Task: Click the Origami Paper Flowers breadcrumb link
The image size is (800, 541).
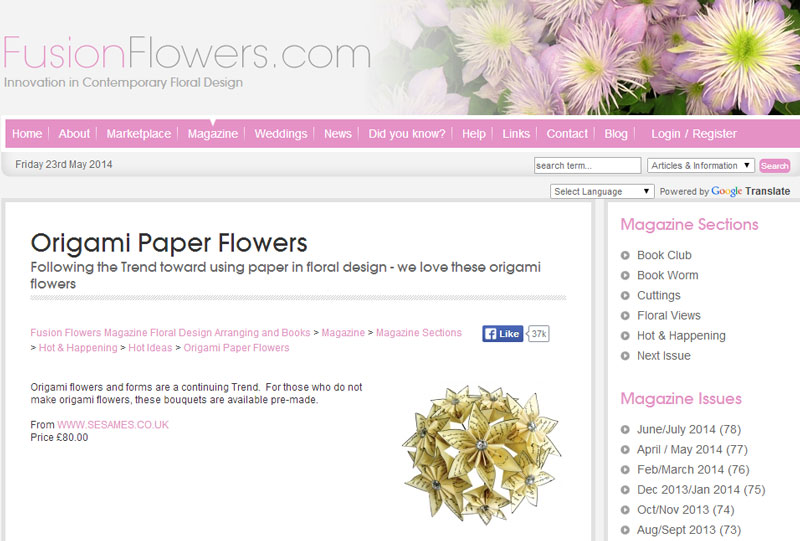Action: 236,348
